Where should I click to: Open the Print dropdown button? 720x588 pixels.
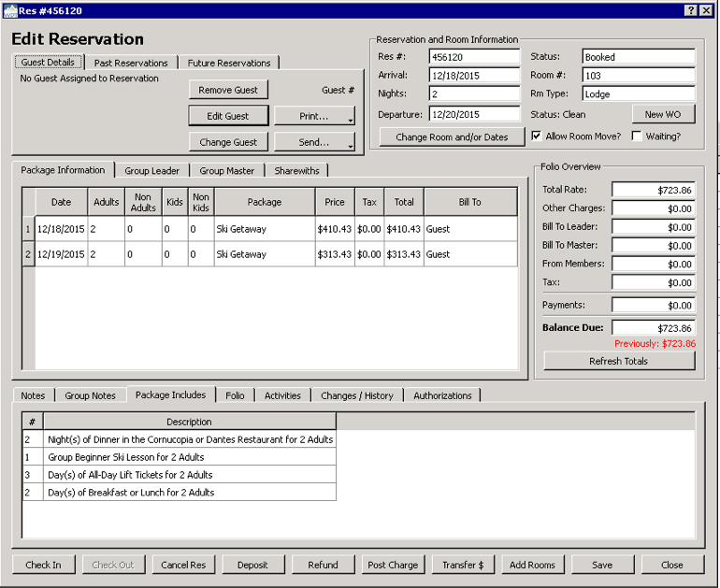(x=314, y=116)
